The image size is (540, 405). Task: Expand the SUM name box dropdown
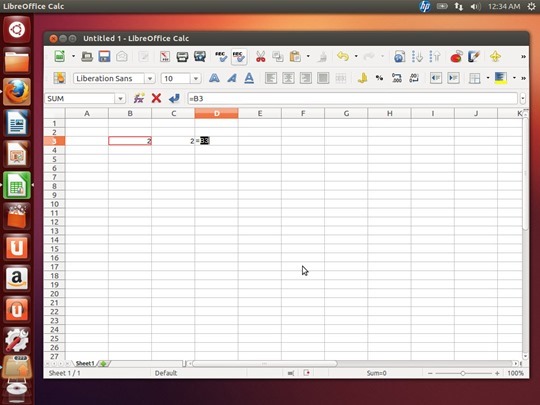[120, 99]
